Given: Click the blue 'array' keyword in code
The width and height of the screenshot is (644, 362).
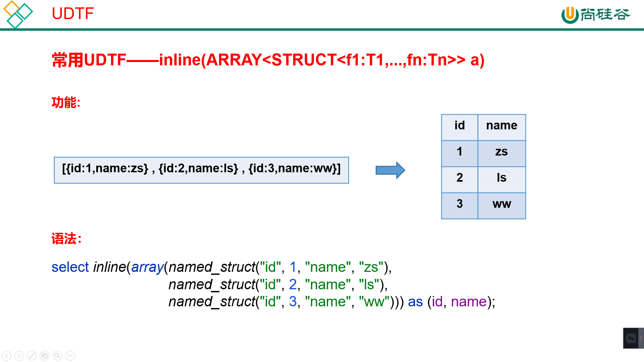Looking at the screenshot, I should [x=148, y=267].
